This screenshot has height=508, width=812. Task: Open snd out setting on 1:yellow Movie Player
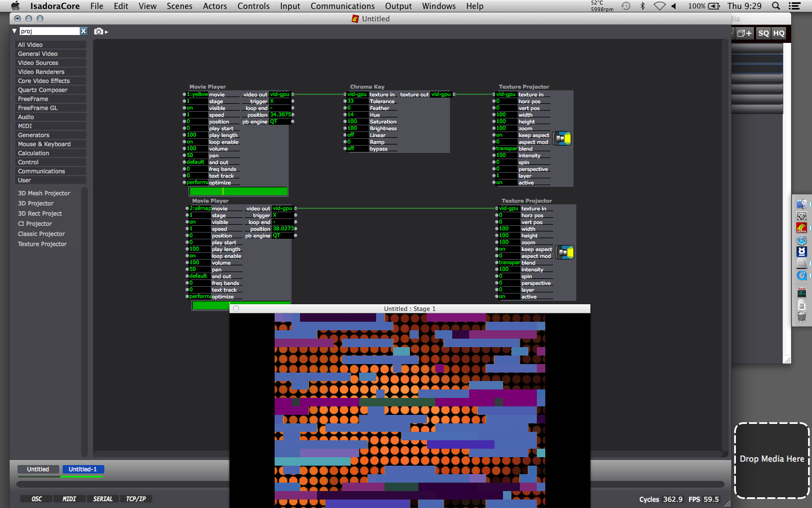(x=197, y=163)
